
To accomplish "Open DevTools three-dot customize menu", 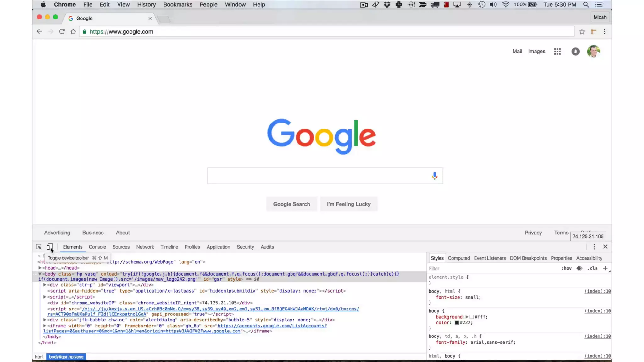I will (x=594, y=247).
